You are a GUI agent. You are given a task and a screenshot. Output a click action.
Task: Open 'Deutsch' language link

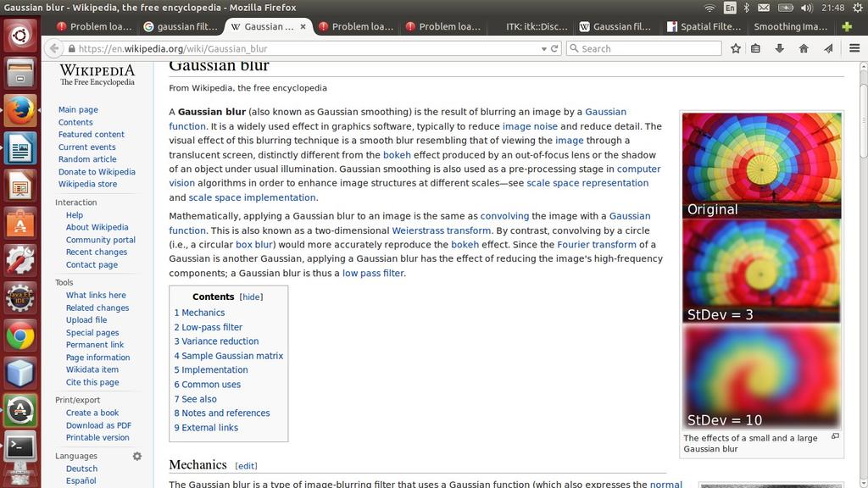pyautogui.click(x=81, y=469)
